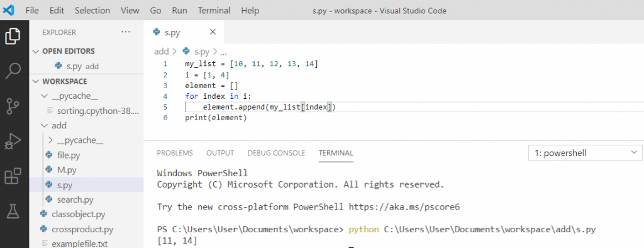Screen dimensions: 644x248
Task: Switch to the Debug Console tab
Action: [277, 153]
